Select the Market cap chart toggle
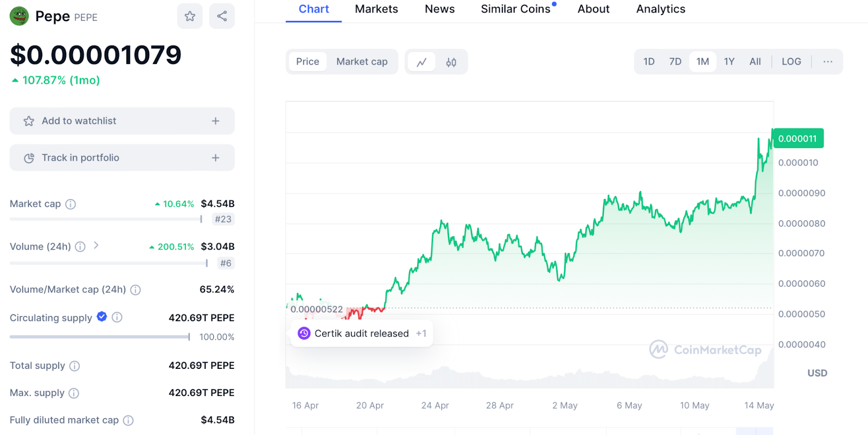The width and height of the screenshot is (868, 435). coord(362,62)
